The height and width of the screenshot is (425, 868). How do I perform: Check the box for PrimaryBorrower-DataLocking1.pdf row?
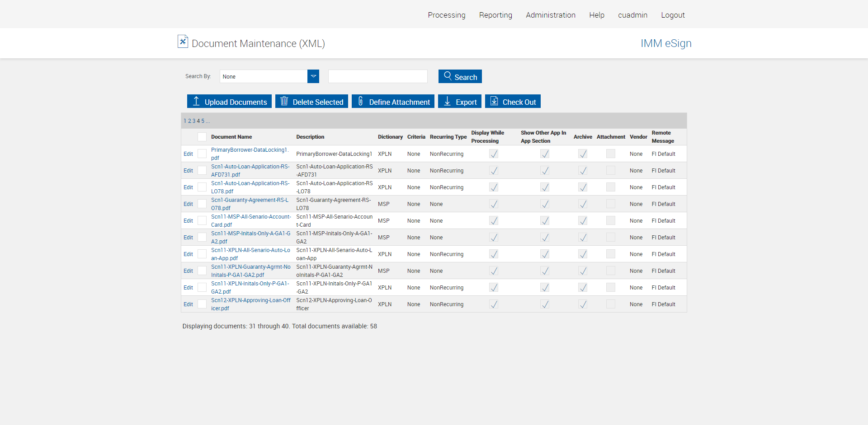202,154
